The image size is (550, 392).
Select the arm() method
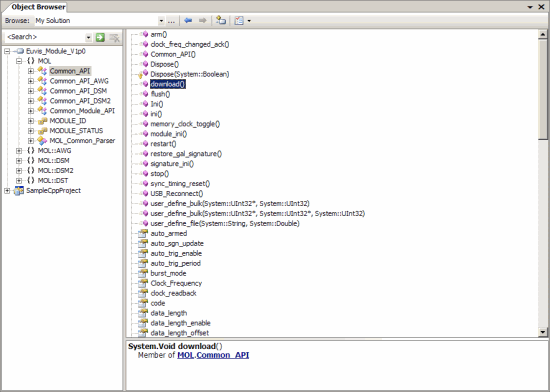point(159,34)
